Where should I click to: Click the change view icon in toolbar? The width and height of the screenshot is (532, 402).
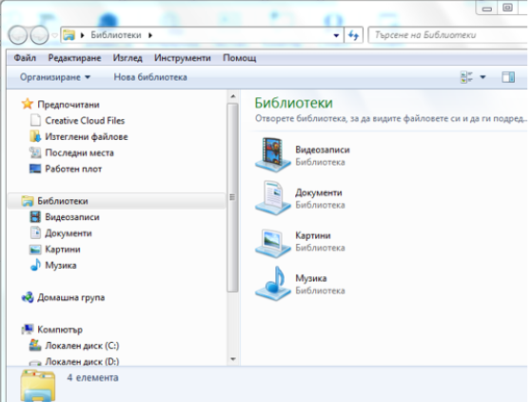(x=467, y=77)
